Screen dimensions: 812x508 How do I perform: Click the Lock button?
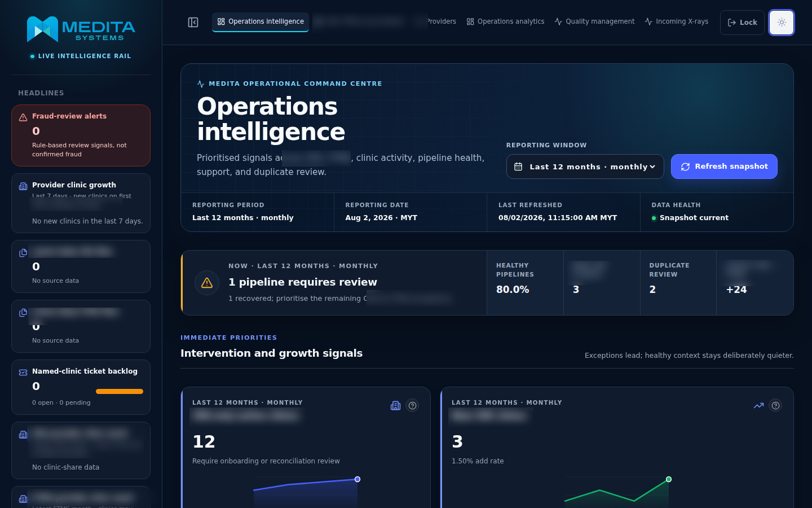(742, 23)
